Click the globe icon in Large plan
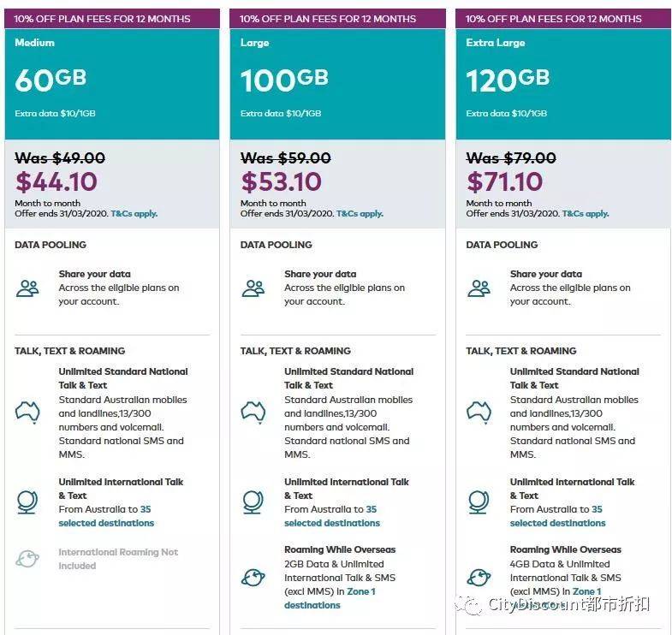Viewport: 672px width, 635px height. pyautogui.click(x=253, y=501)
